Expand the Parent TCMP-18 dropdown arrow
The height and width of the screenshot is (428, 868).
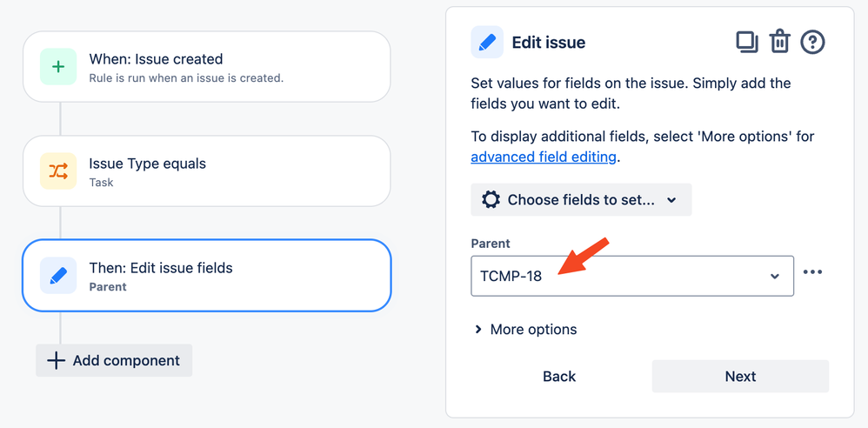click(x=775, y=276)
